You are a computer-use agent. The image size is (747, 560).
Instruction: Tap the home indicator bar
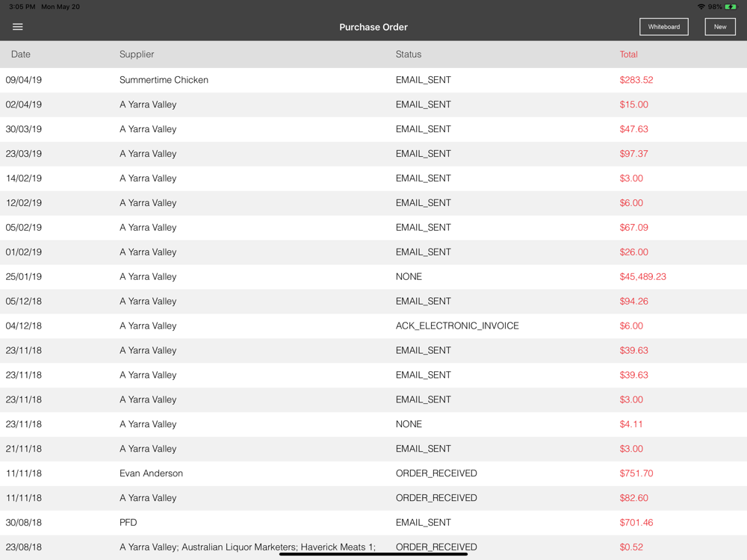point(373,554)
